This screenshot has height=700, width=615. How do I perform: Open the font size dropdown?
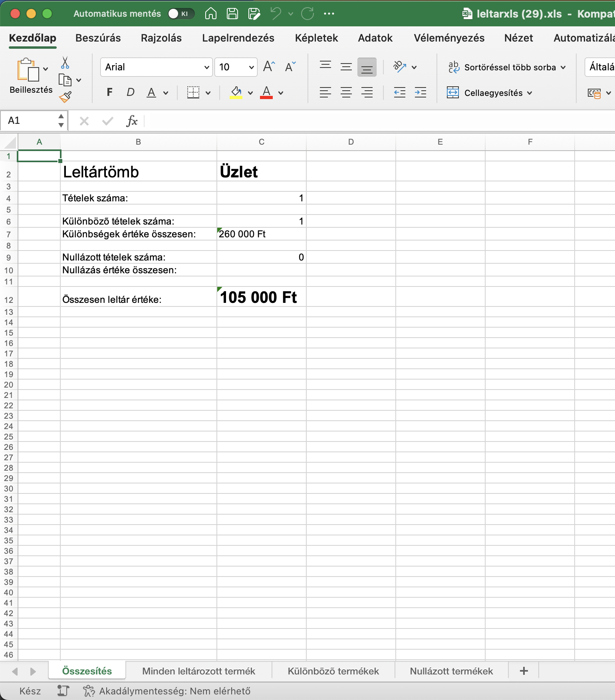coord(251,67)
